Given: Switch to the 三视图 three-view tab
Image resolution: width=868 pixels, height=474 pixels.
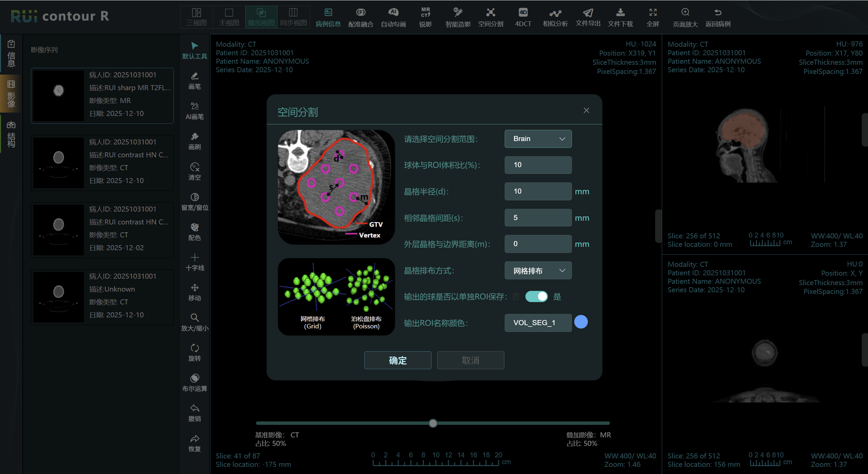Looking at the screenshot, I should 196,17.
